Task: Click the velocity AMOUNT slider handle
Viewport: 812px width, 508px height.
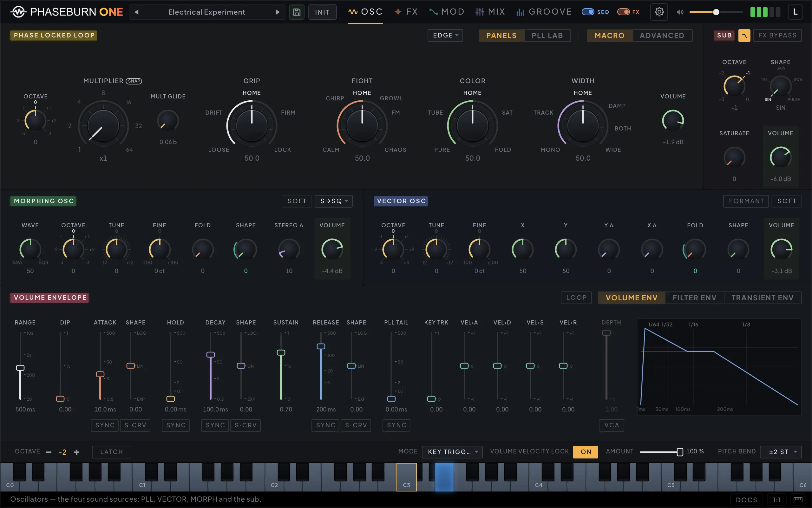Action: 680,452
